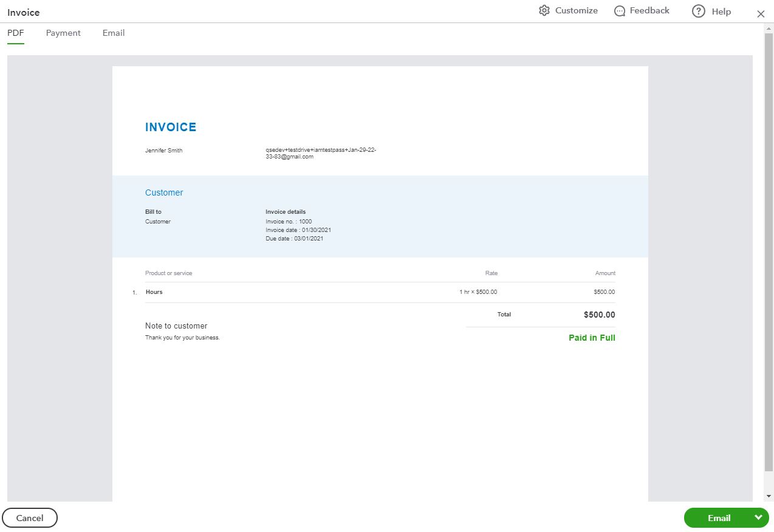Click the scrollbar up arrow
The height and width of the screenshot is (532, 774).
pyautogui.click(x=769, y=29)
